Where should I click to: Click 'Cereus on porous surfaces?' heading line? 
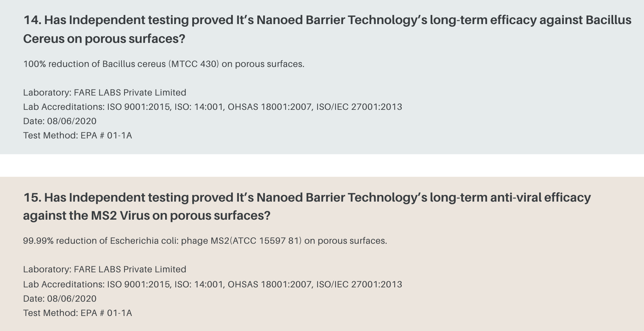pos(104,39)
